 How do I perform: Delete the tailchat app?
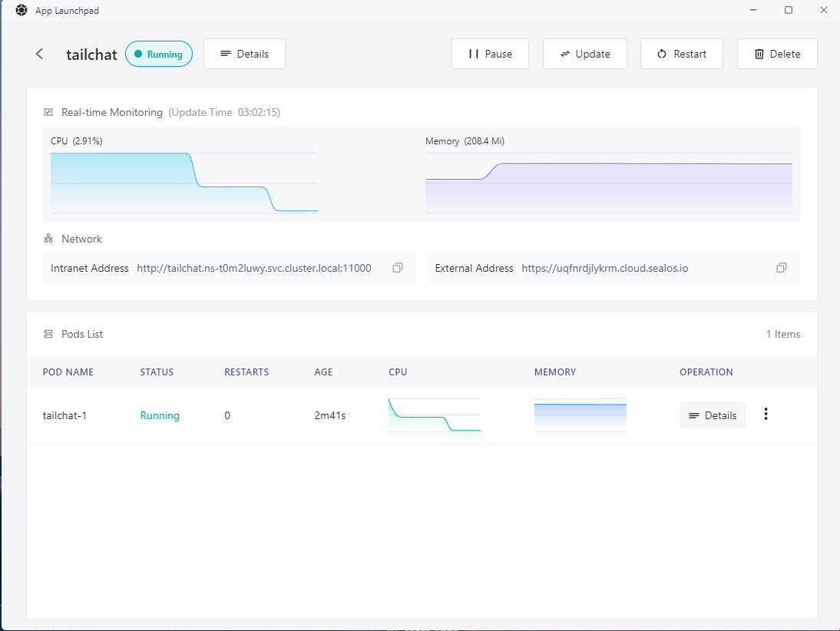tap(777, 54)
